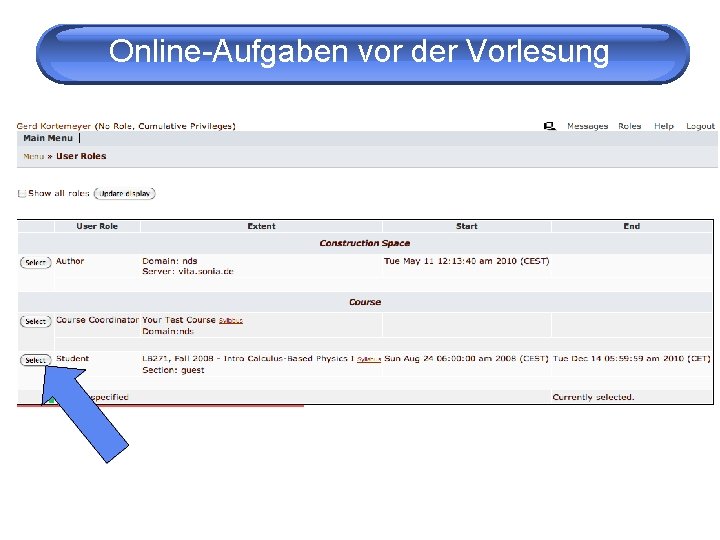Viewport: 720px width, 540px height.
Task: Click the Tue Dec 14 end date
Action: tap(631, 358)
